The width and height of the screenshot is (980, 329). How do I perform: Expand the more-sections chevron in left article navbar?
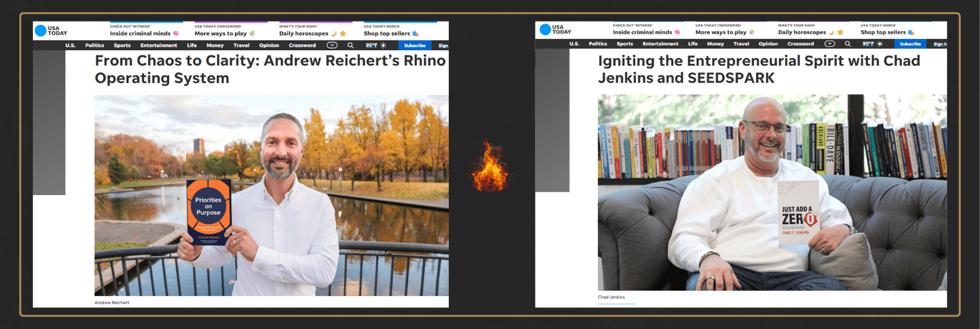click(x=332, y=45)
